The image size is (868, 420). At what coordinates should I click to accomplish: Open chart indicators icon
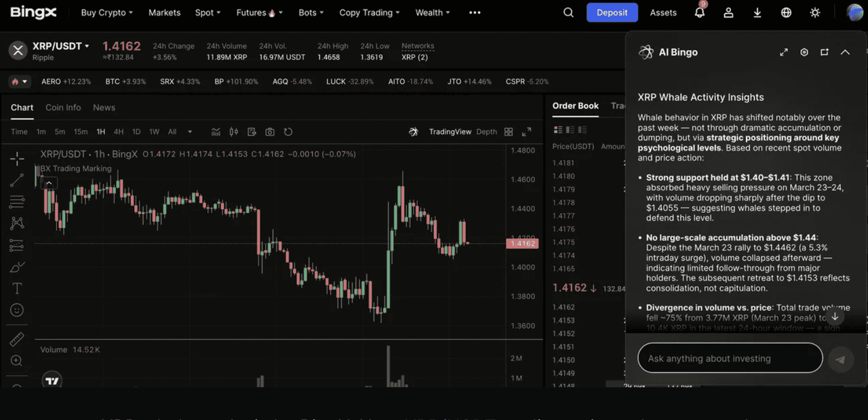pyautogui.click(x=216, y=132)
